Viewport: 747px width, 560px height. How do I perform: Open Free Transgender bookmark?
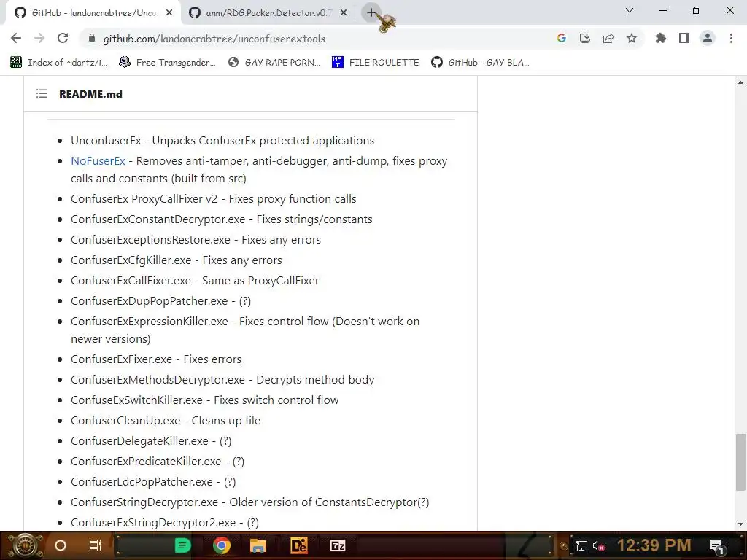tap(167, 63)
